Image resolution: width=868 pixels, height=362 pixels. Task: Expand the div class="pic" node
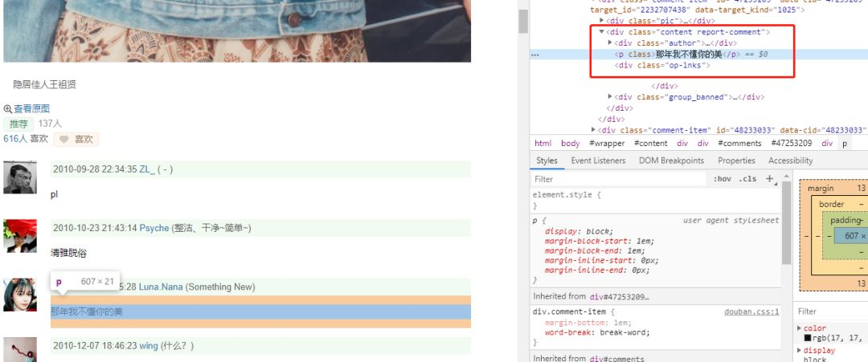[x=602, y=20]
